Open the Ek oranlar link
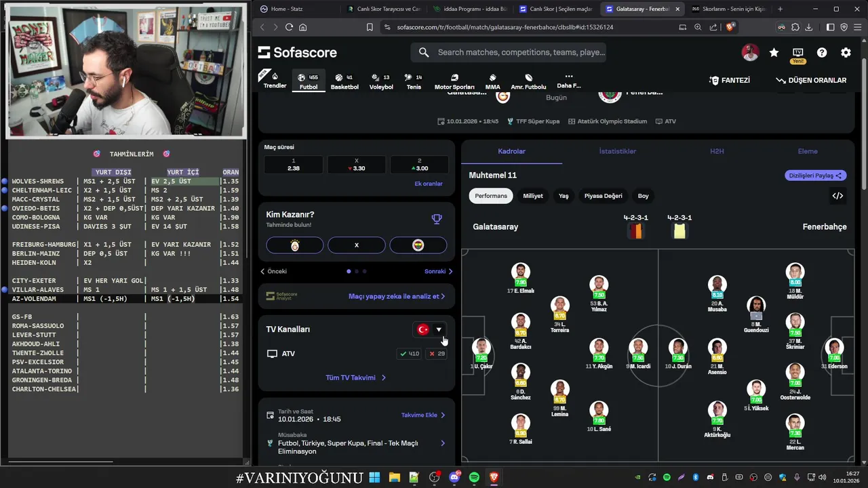 [429, 184]
